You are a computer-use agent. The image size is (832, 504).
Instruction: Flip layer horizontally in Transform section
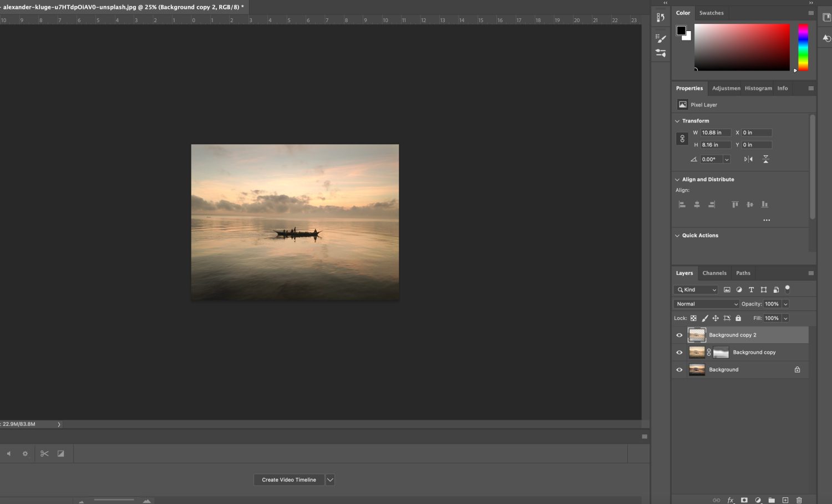[748, 159]
